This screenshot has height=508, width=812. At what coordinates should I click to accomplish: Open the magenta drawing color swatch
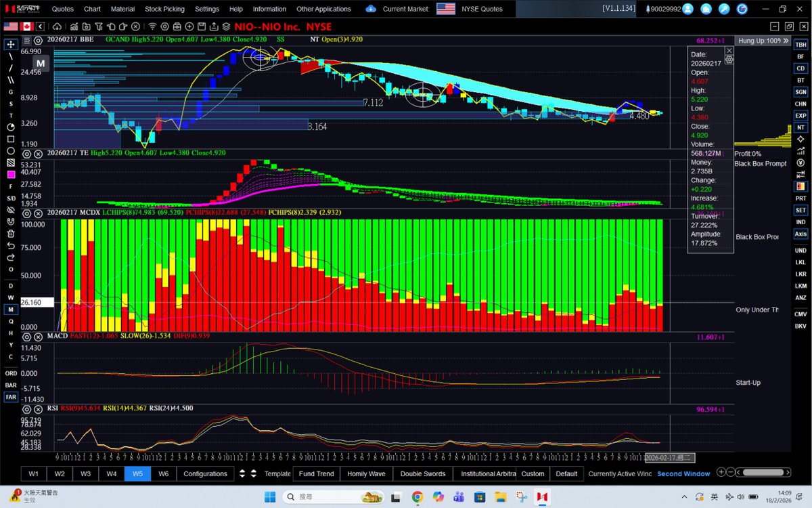click(x=11, y=175)
